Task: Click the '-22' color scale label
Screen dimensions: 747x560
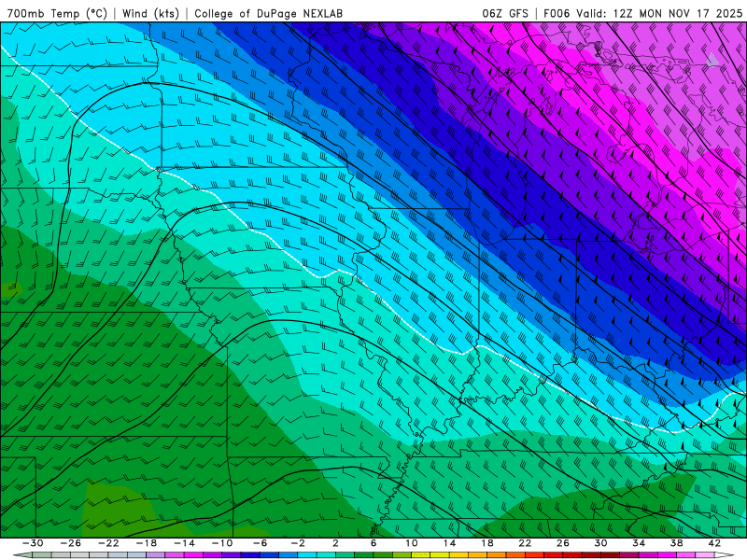Action: (x=108, y=543)
